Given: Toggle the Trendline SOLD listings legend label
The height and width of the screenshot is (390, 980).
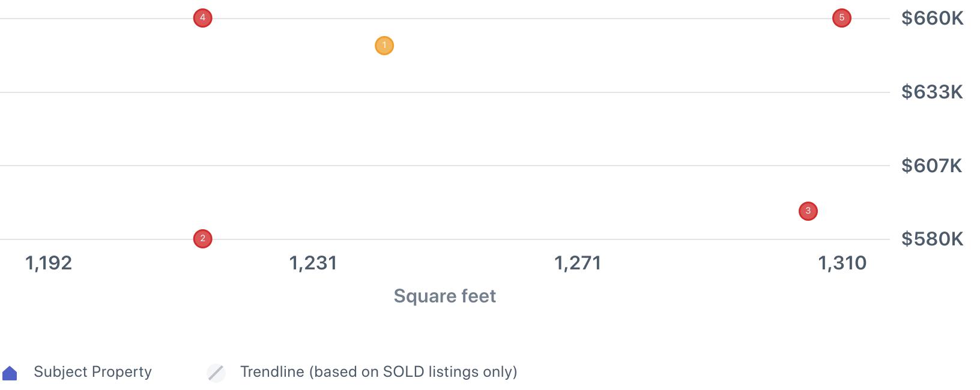Looking at the screenshot, I should click(x=378, y=372).
